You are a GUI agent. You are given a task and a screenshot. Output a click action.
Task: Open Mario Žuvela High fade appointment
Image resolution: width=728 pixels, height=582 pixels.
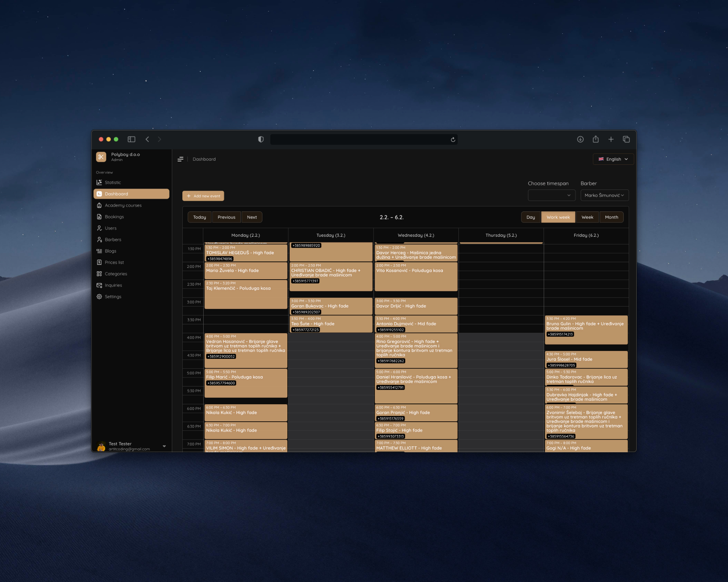[246, 271]
